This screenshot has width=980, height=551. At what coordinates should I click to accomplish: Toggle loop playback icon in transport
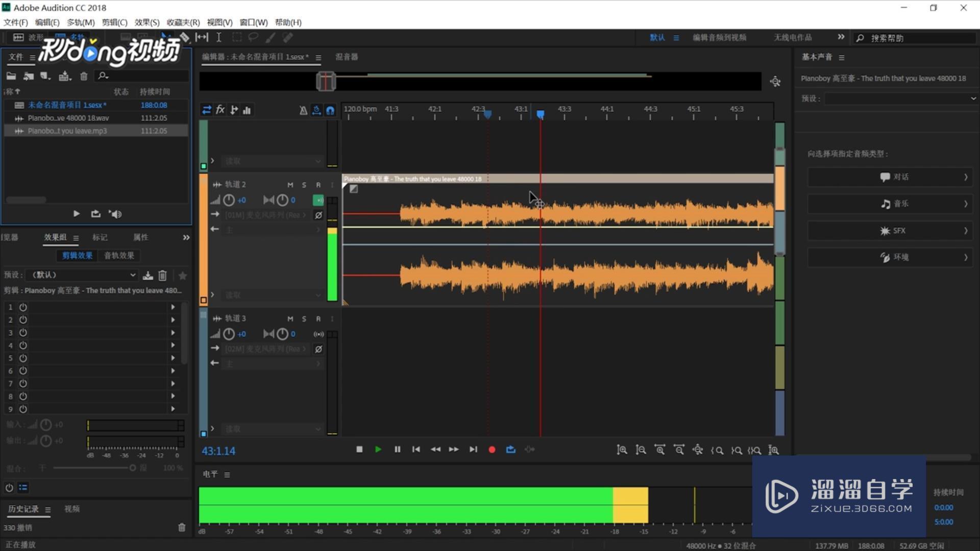tap(510, 449)
